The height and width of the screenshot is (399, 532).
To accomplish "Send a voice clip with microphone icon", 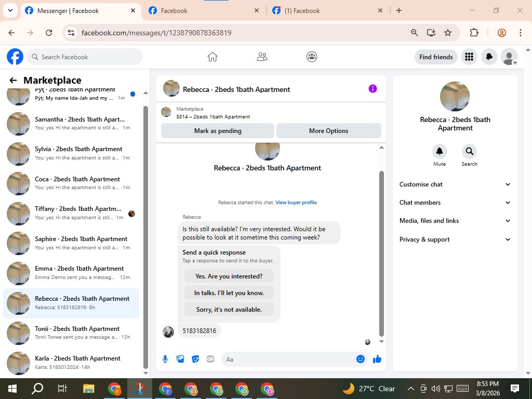I will 165,359.
